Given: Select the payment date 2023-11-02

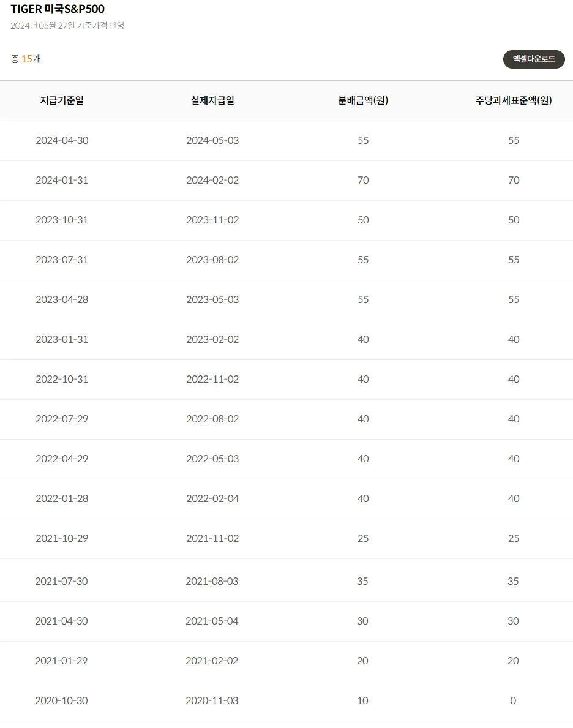Looking at the screenshot, I should click(x=212, y=220).
